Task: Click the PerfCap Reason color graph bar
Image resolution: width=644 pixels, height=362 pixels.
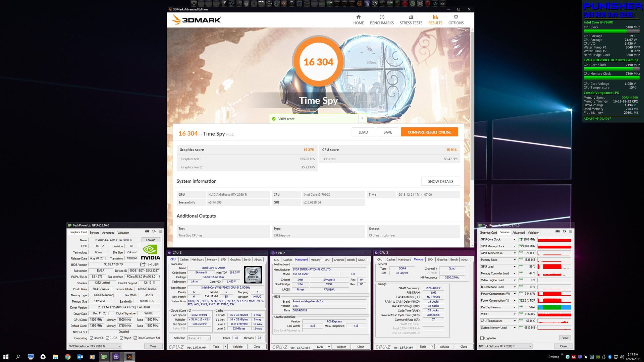Action: pyautogui.click(x=554, y=307)
